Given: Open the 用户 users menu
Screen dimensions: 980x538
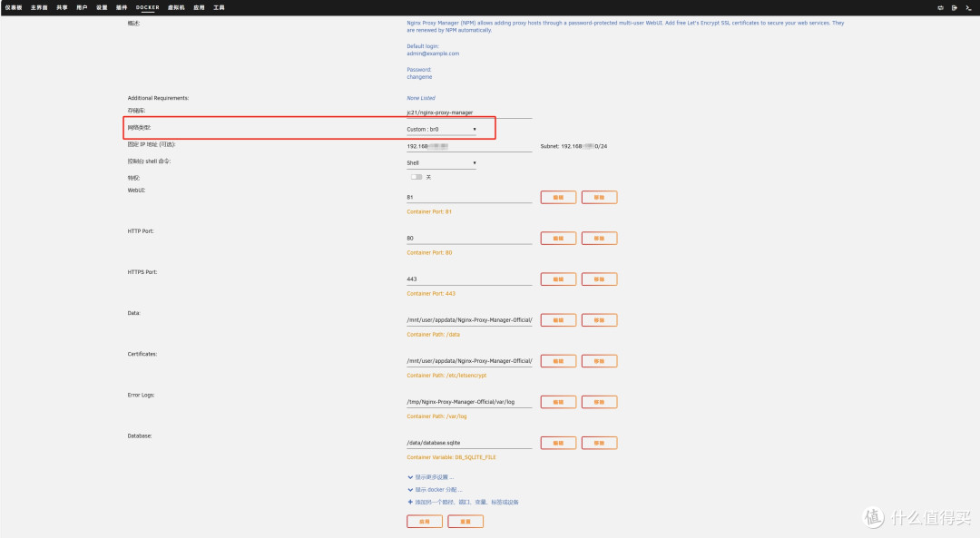Looking at the screenshot, I should [82, 7].
